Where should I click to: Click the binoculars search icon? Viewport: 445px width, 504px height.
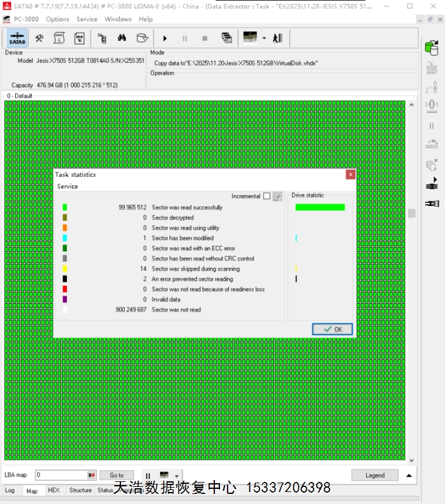pos(122,38)
